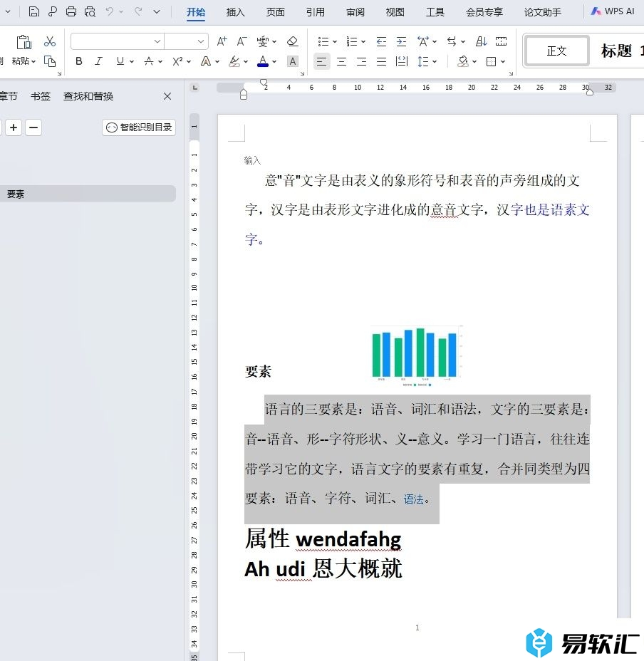The image size is (644, 661).
Task: Click the plus expand button in navigation pane
Action: pos(14,127)
